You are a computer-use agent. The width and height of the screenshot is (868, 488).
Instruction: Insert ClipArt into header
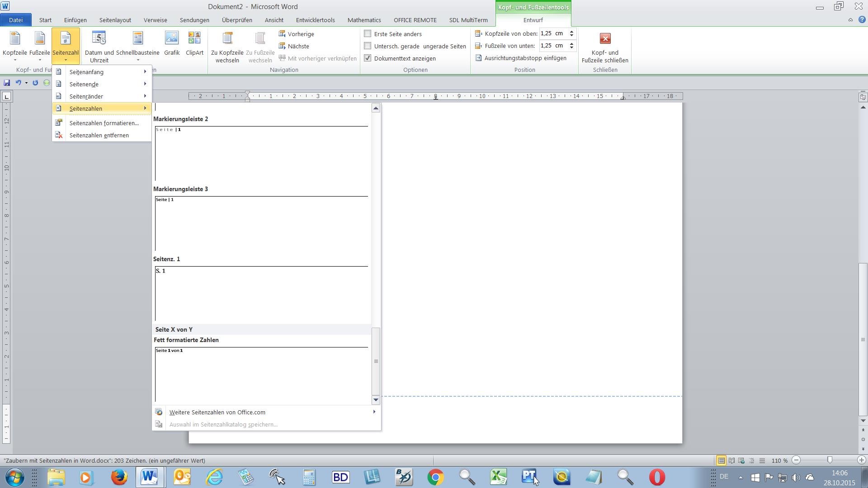point(194,44)
